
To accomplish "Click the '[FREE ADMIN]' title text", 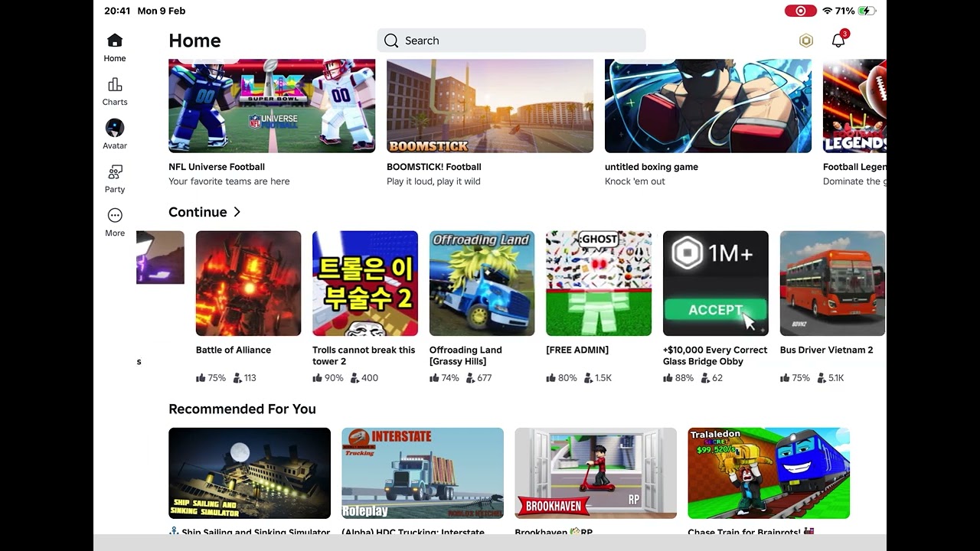I will [x=577, y=350].
